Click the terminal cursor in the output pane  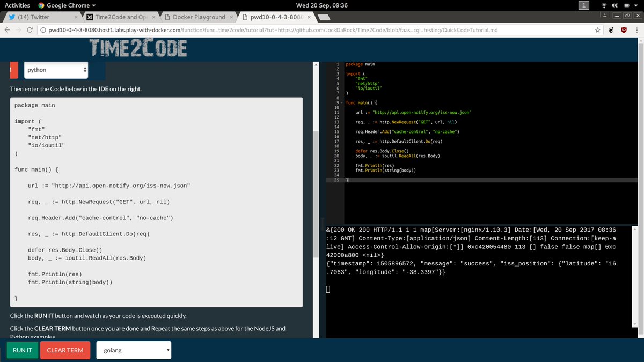pyautogui.click(x=328, y=290)
